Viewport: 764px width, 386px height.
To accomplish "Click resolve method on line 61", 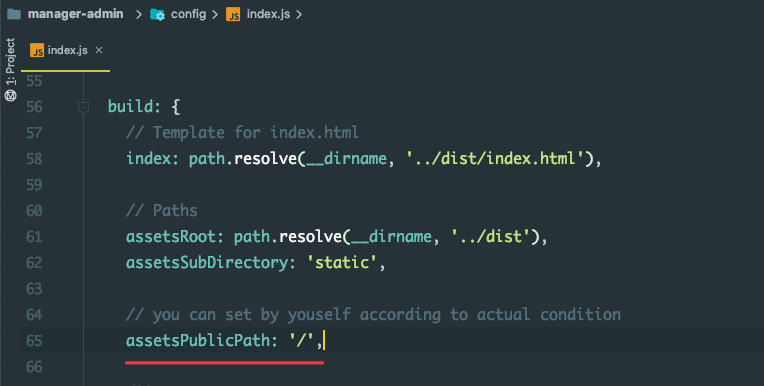I will point(310,236).
